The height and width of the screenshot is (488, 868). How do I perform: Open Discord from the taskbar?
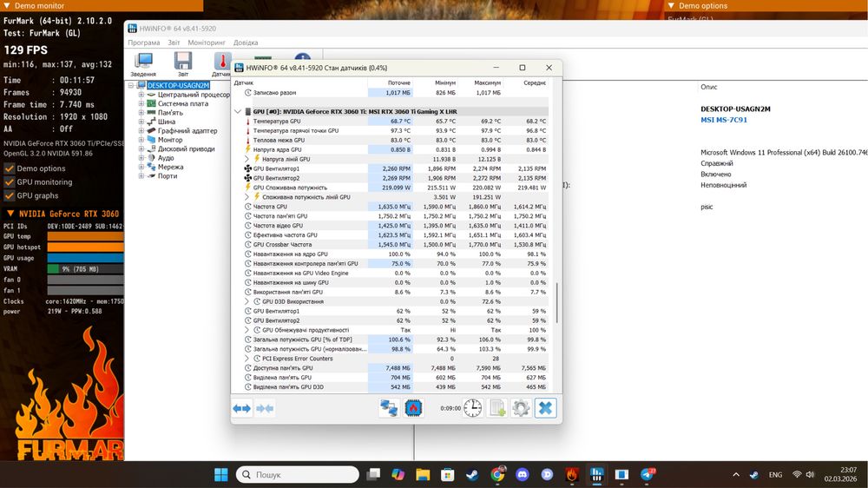[522, 475]
